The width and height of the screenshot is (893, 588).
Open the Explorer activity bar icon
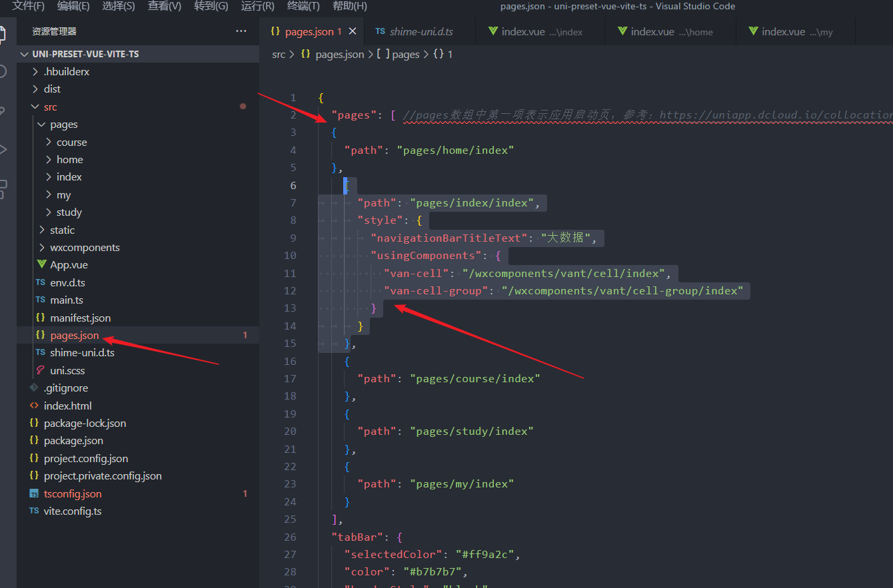pos(3,35)
